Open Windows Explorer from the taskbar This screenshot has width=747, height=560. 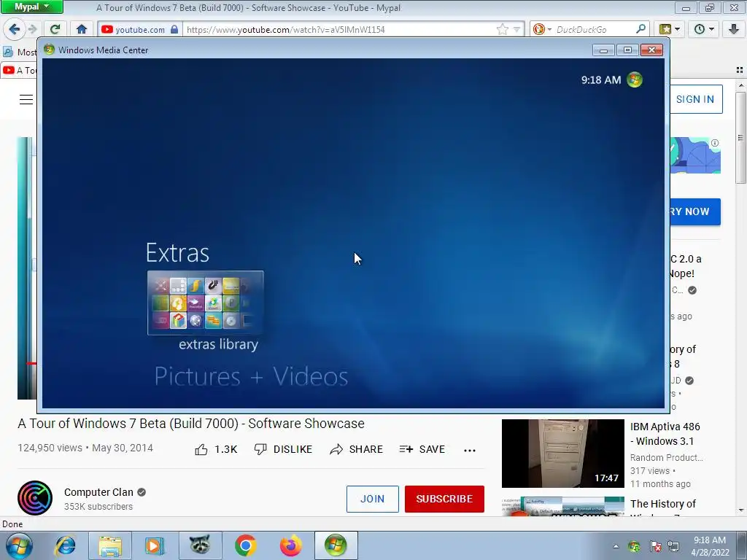[x=109, y=545]
